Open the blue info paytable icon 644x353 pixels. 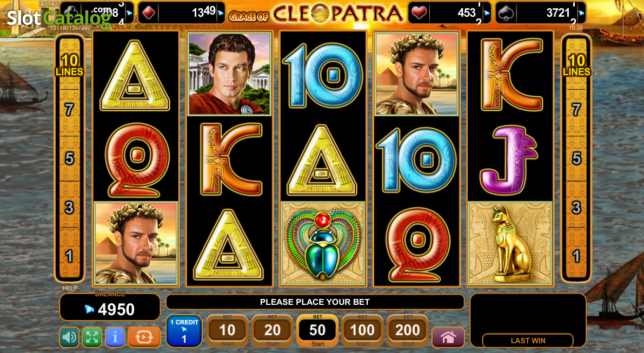[x=115, y=337]
